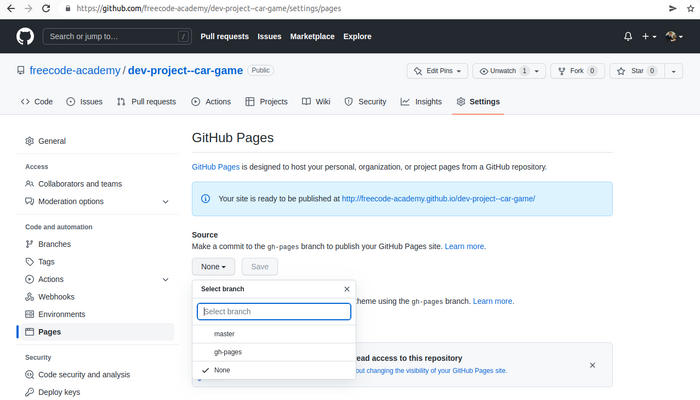Focus the Select branch filter field
The width and height of the screenshot is (700, 400).
click(274, 312)
